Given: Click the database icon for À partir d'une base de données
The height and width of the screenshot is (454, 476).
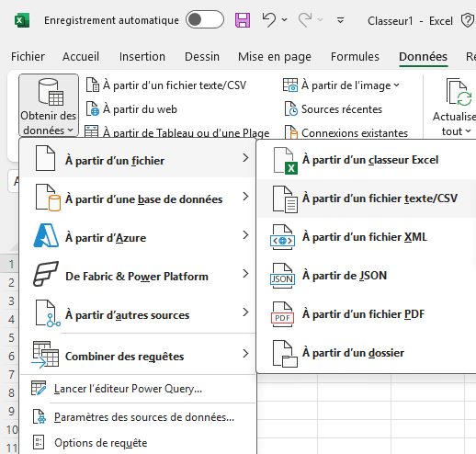Looking at the screenshot, I should pos(48,198).
